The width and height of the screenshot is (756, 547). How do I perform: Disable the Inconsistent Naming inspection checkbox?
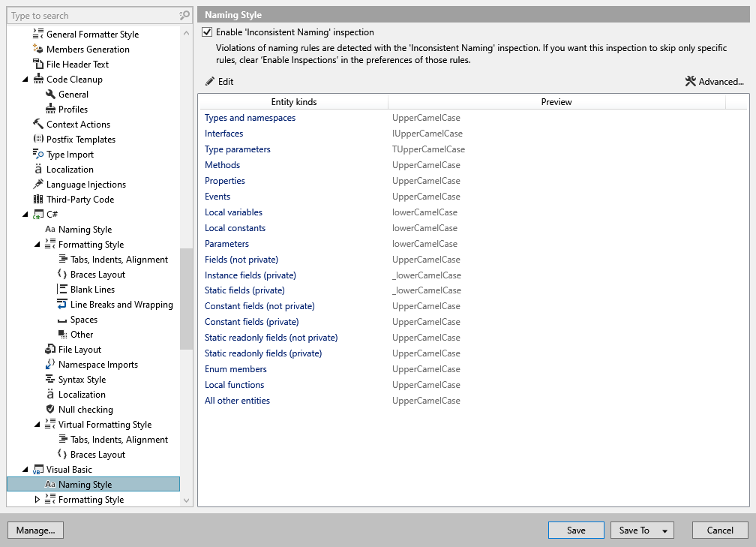tap(206, 32)
